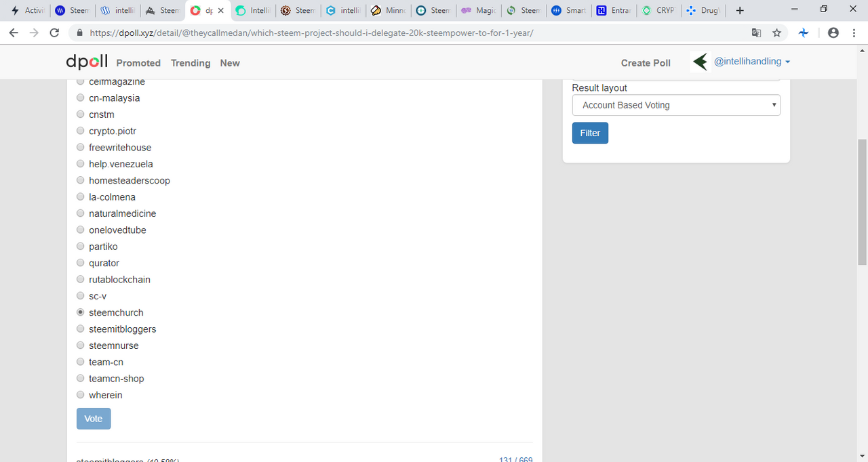Click the dpoll logo
Screen dimensions: 868x462
(x=87, y=62)
